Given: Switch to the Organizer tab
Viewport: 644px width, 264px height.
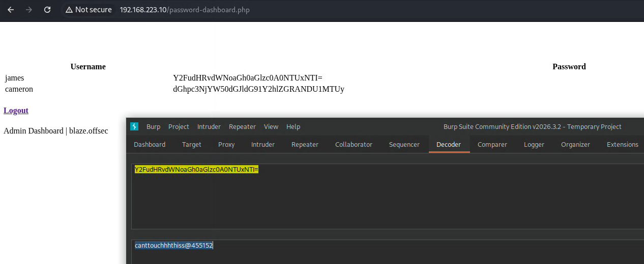Looking at the screenshot, I should point(575,144).
